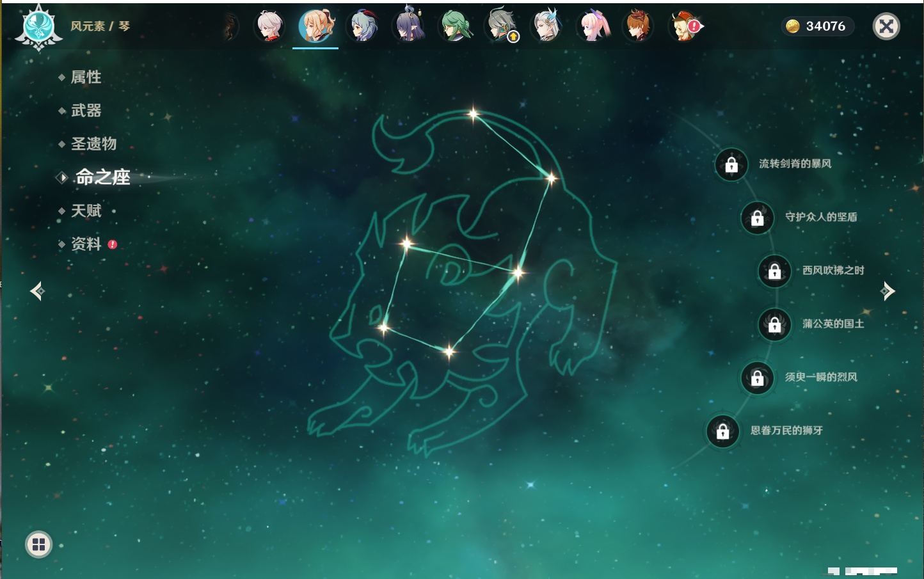Open the locked 西风吹拂之时 constellation
This screenshot has width=924, height=579.
pos(774,271)
